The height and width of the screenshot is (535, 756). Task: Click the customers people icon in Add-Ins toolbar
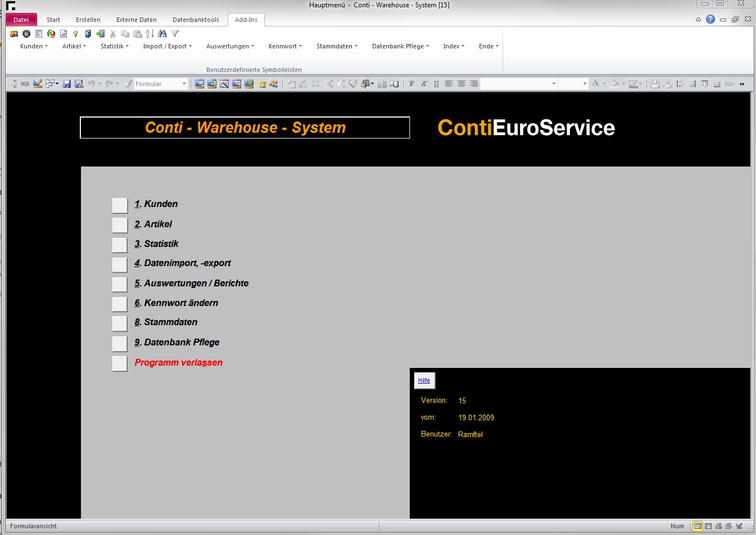point(14,34)
